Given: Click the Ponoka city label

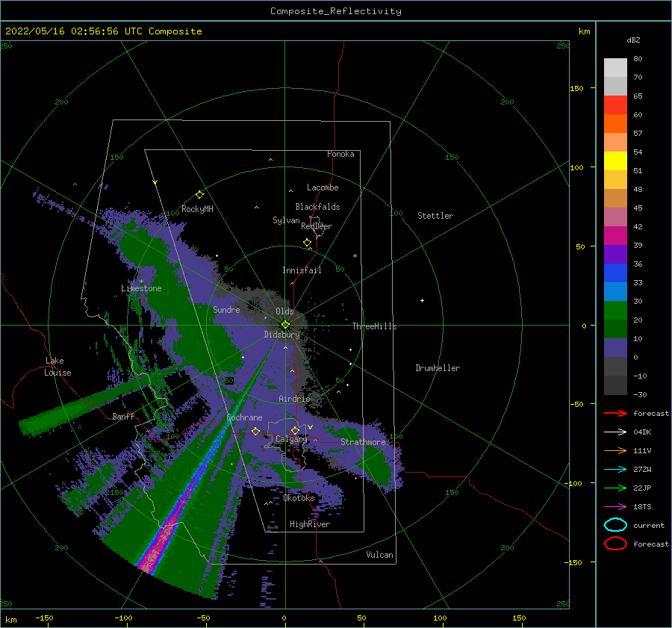Looking at the screenshot, I should 340,154.
